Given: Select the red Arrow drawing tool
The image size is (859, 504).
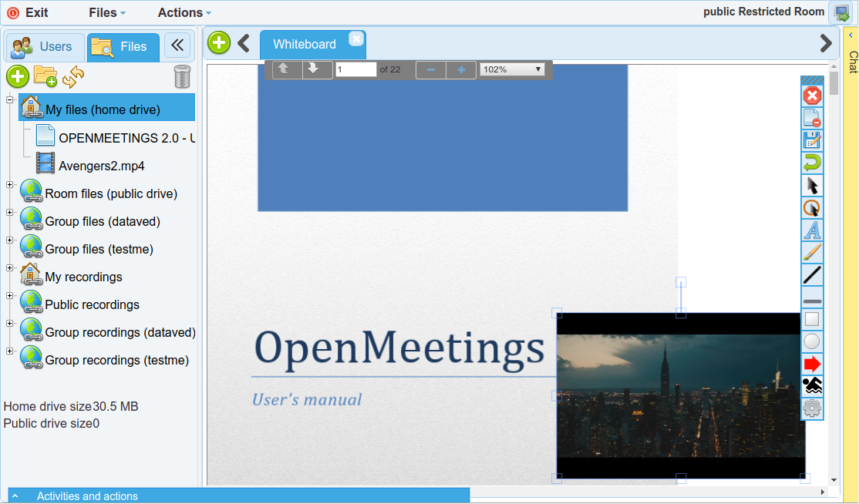Looking at the screenshot, I should point(812,363).
